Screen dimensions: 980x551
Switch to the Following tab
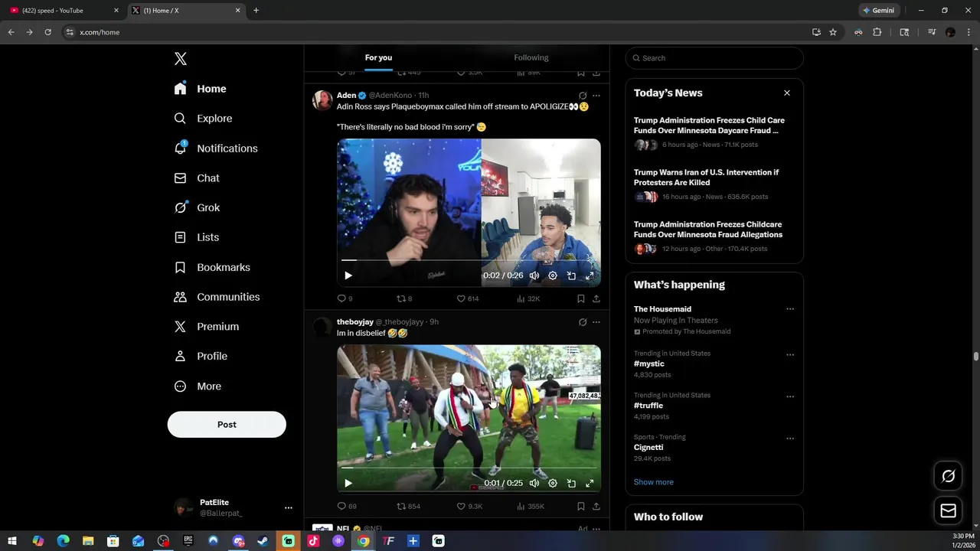tap(531, 58)
